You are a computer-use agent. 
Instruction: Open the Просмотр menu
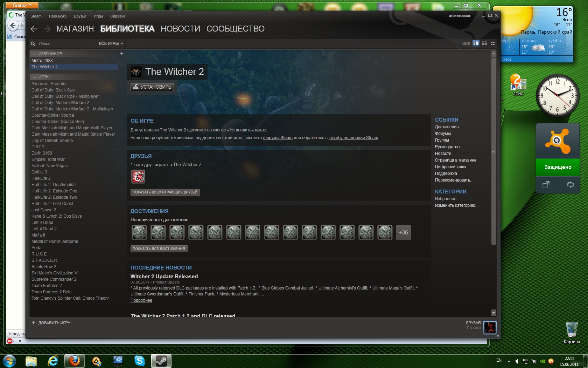point(58,16)
